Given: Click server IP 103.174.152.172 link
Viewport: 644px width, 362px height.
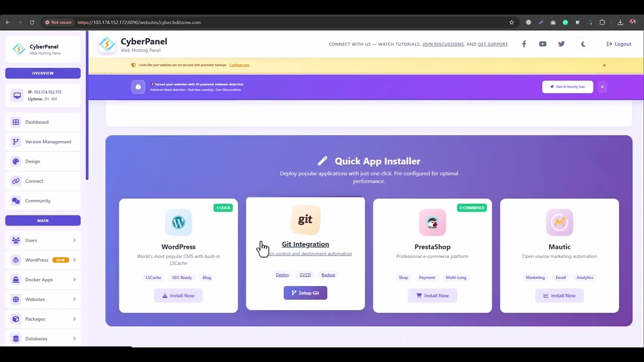Looking at the screenshot, I should [47, 92].
